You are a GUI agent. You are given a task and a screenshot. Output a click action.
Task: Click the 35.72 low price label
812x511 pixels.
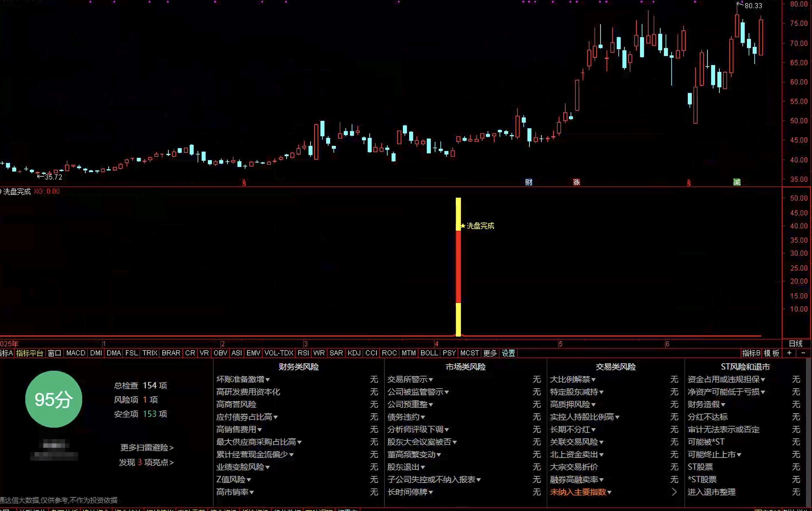(53, 177)
